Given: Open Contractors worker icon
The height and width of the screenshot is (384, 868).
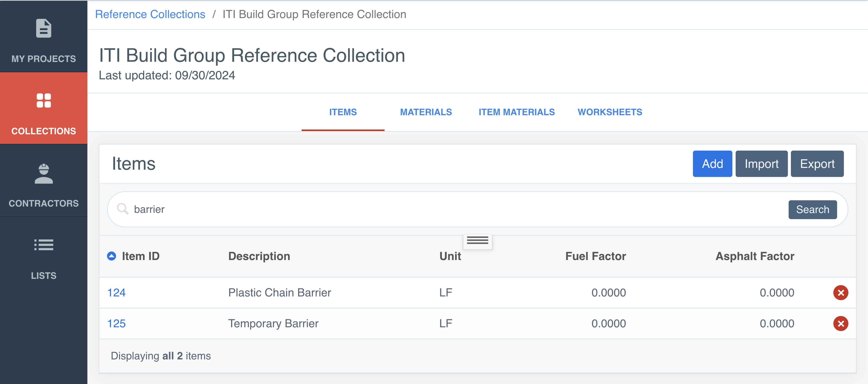Looking at the screenshot, I should point(43,174).
